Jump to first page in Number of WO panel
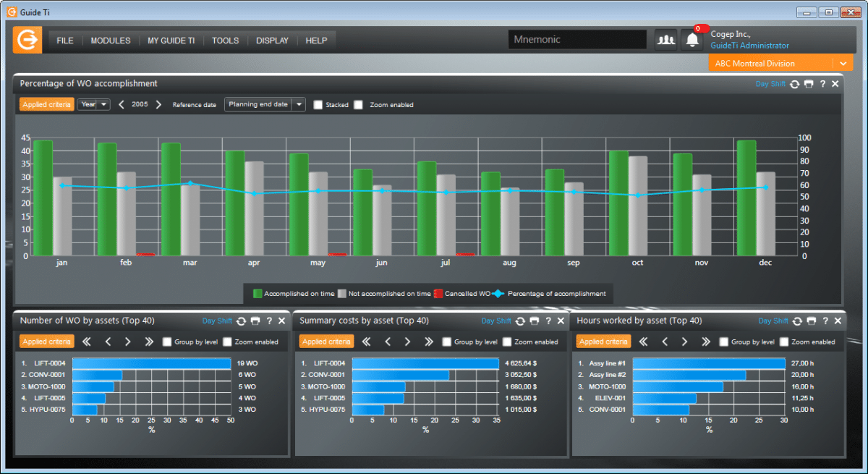The image size is (868, 474). tap(87, 342)
